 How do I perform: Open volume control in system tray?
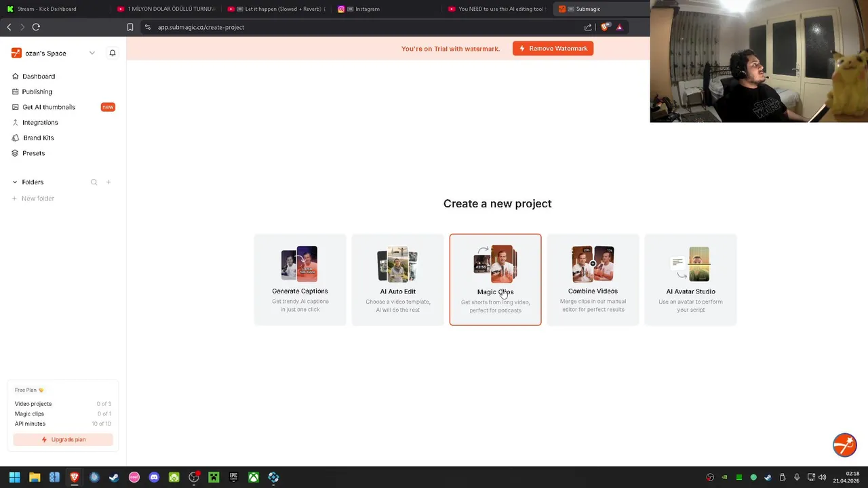823,477
